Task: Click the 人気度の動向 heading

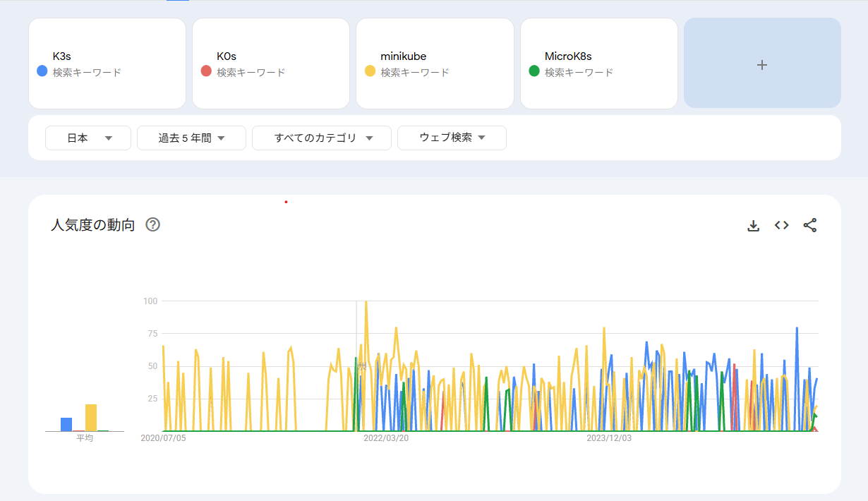Action: [93, 225]
